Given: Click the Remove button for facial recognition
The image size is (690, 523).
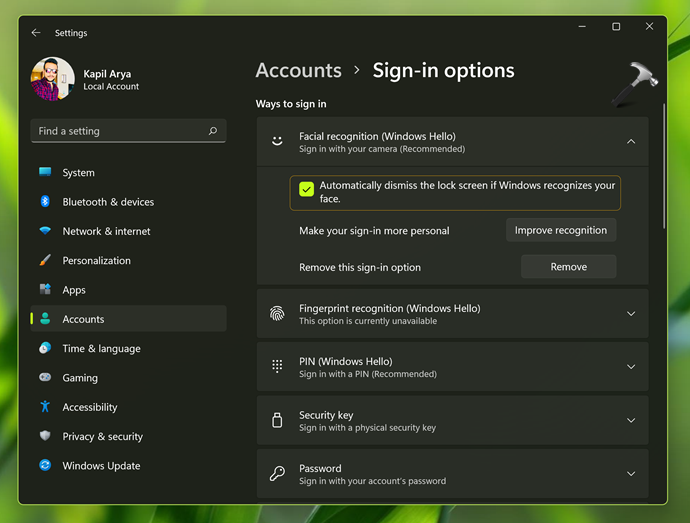Looking at the screenshot, I should 568,267.
